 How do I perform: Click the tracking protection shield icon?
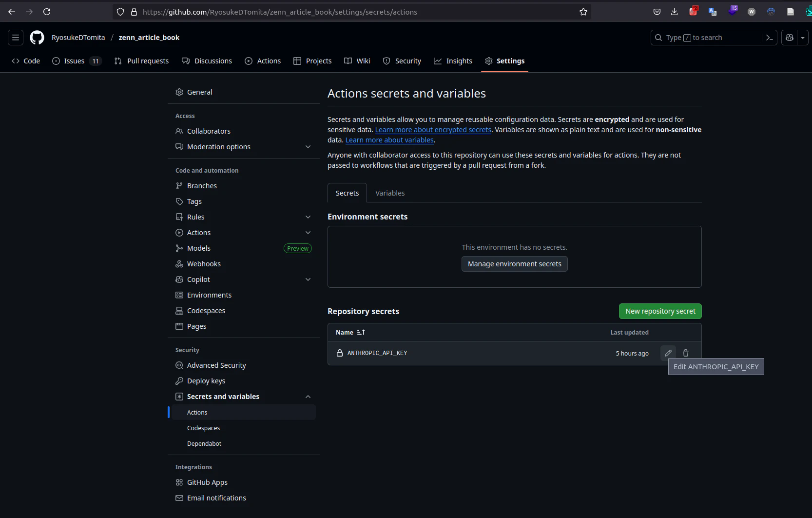[120, 12]
